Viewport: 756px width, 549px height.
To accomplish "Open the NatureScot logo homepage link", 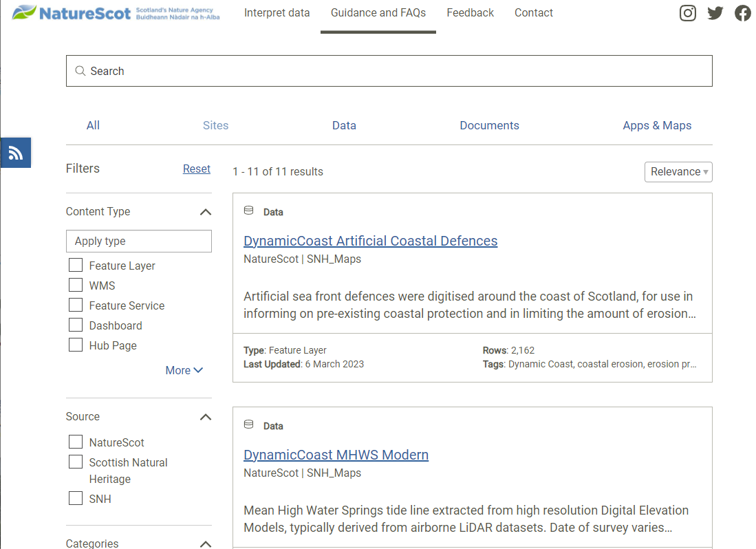I will [x=116, y=13].
